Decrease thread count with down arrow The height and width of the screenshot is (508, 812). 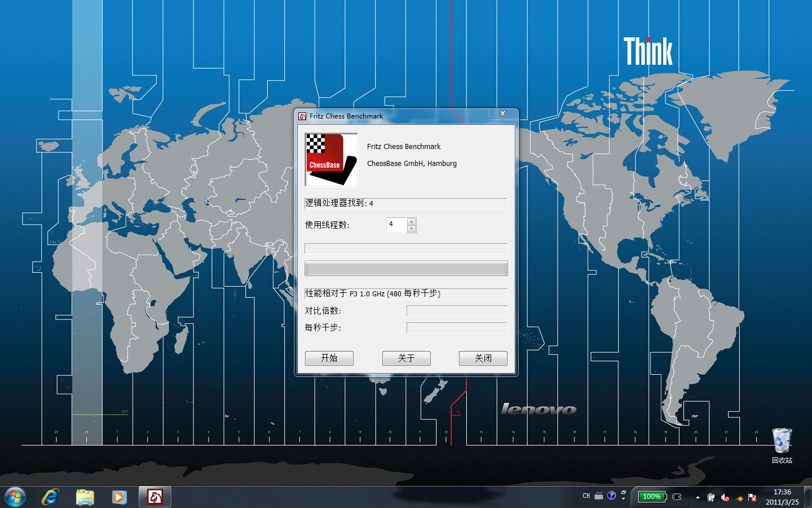coord(412,229)
